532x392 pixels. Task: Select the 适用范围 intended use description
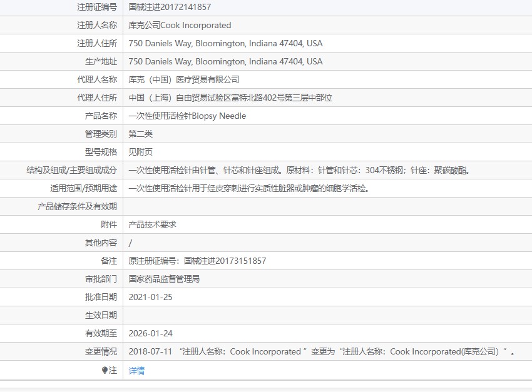248,188
